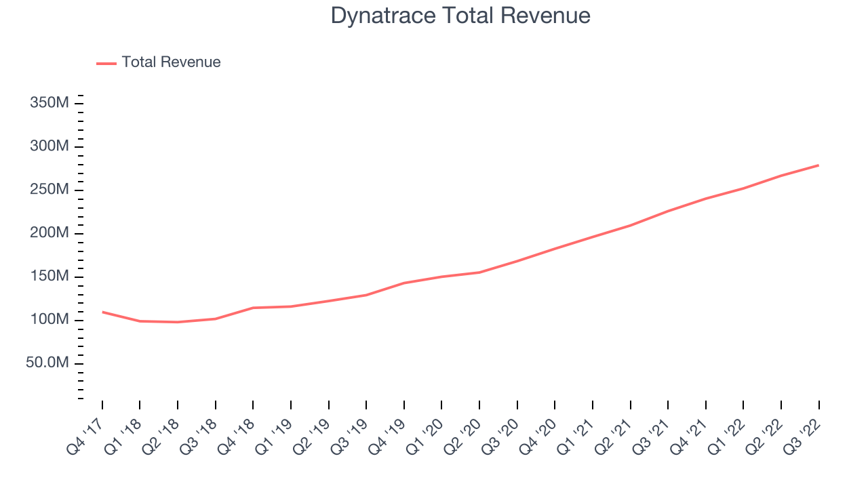
Task: Click the "Q4 '17" x-axis label
Action: click(85, 436)
